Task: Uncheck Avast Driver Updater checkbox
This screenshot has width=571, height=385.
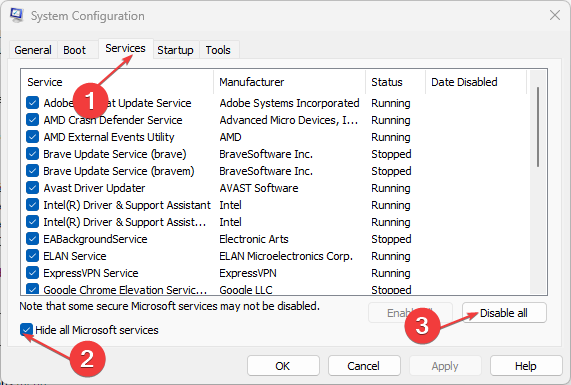Action: (x=32, y=188)
